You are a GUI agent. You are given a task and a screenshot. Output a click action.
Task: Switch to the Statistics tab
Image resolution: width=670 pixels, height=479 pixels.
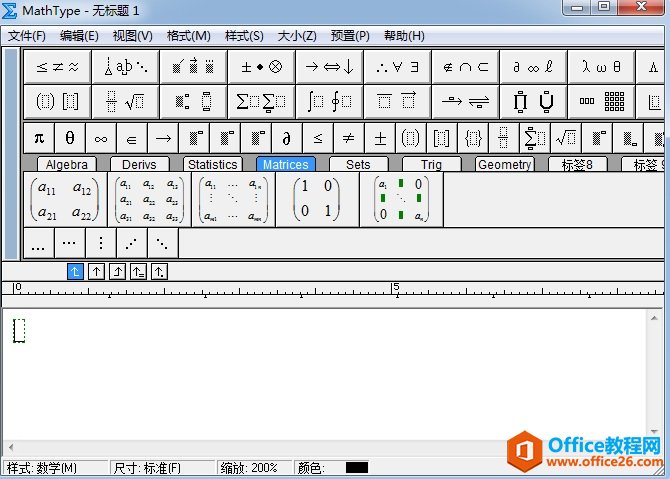pyautogui.click(x=212, y=165)
